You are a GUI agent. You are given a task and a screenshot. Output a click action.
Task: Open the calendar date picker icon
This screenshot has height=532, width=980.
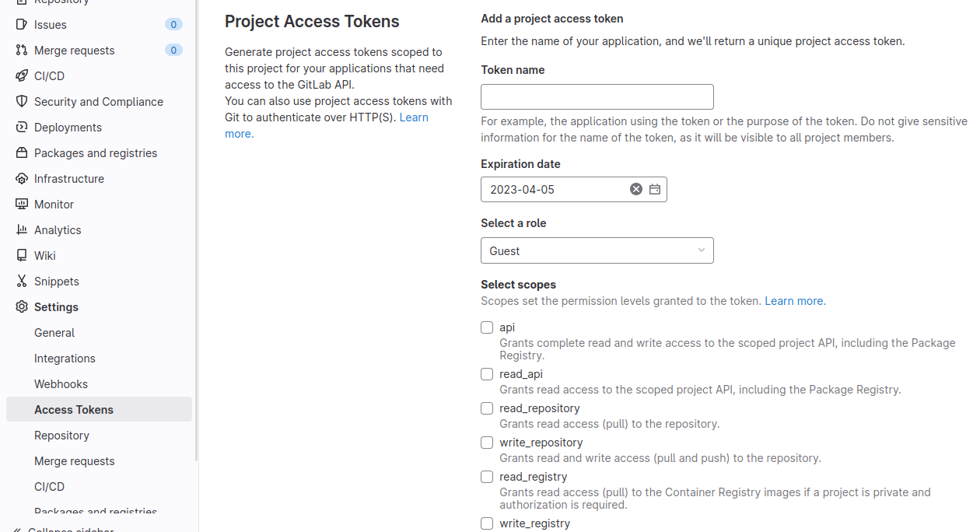pos(655,189)
